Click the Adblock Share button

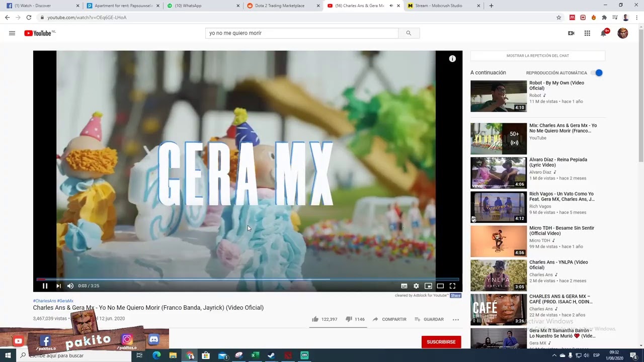[456, 296]
